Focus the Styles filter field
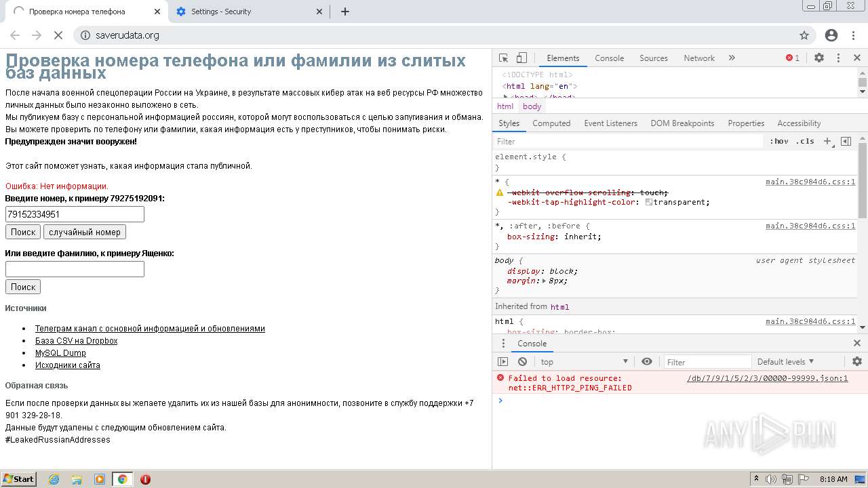Viewport: 868px width, 488px height. pos(629,141)
